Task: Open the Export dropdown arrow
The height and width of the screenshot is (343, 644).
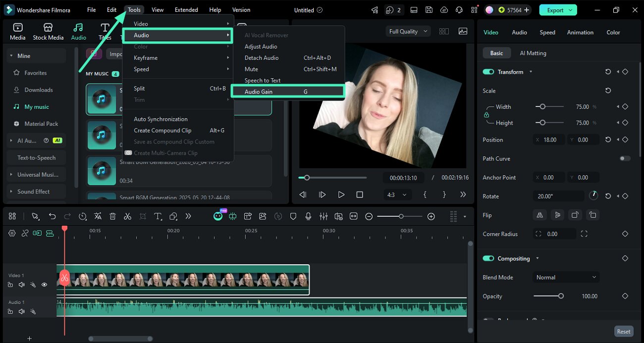Action: pos(571,10)
